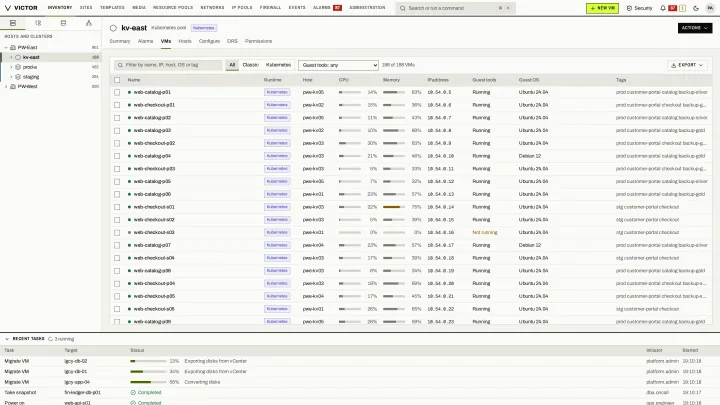Check the box for web-catalog-p07
The image size is (720, 405).
117,245
